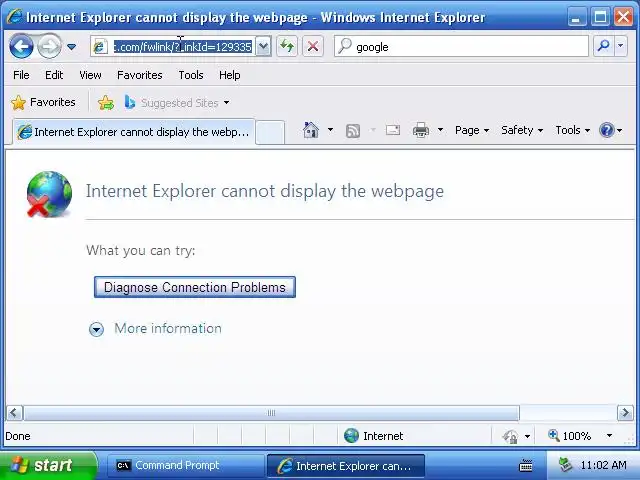Refresh the page with green arrows
The width and height of the screenshot is (640, 480).
pos(287,46)
